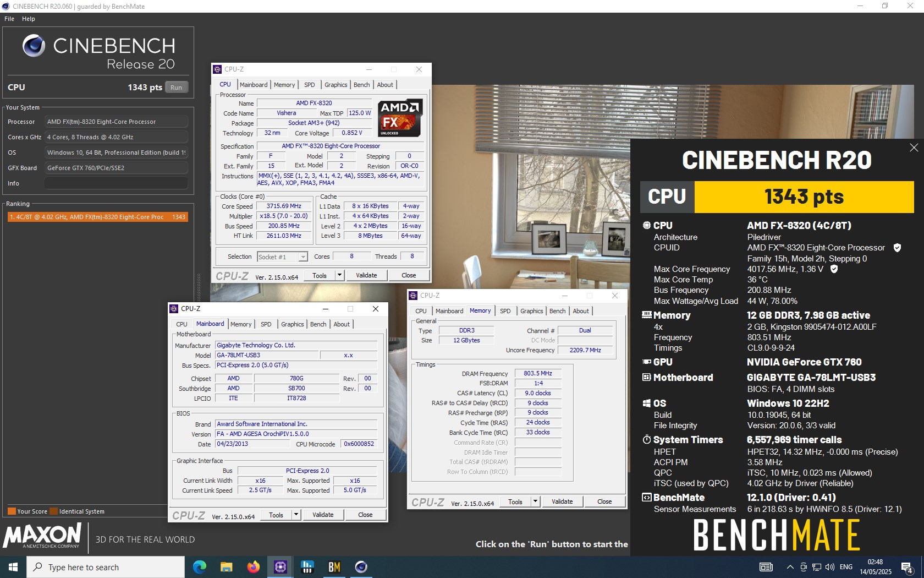924x578 pixels.
Task: Open About tab in CPU-Z Memory window
Action: 581,311
